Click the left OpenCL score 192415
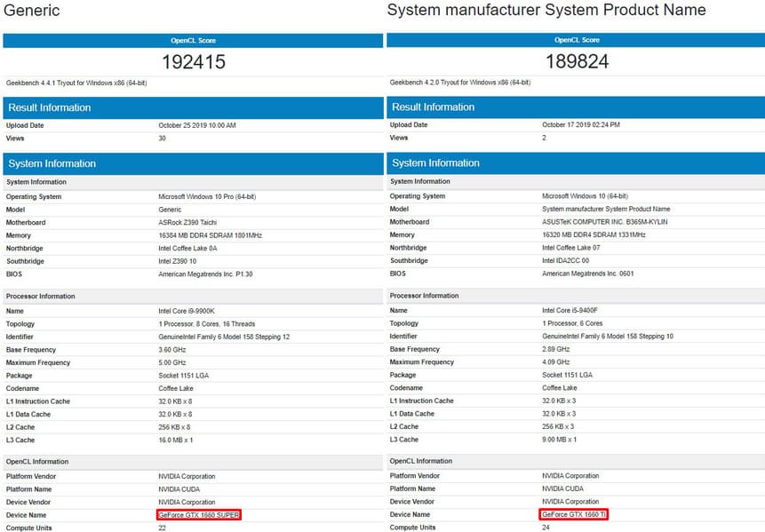The image size is (765, 532). (194, 62)
